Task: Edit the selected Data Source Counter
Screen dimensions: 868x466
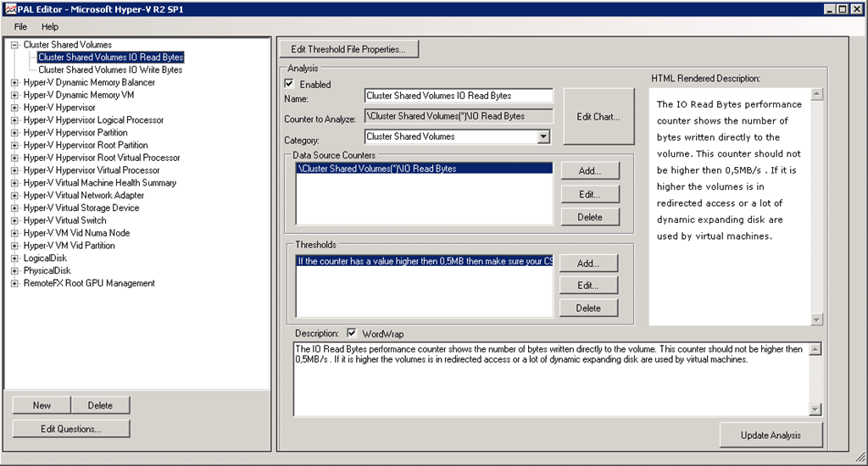Action: click(590, 194)
